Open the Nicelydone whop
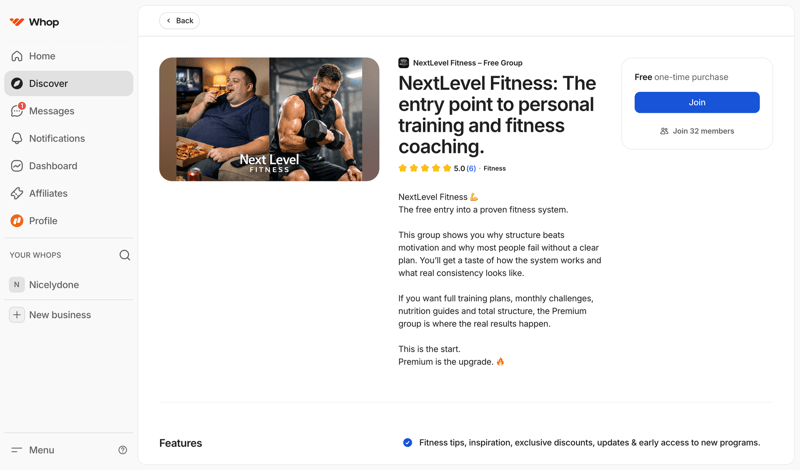The image size is (800, 470). [54, 285]
